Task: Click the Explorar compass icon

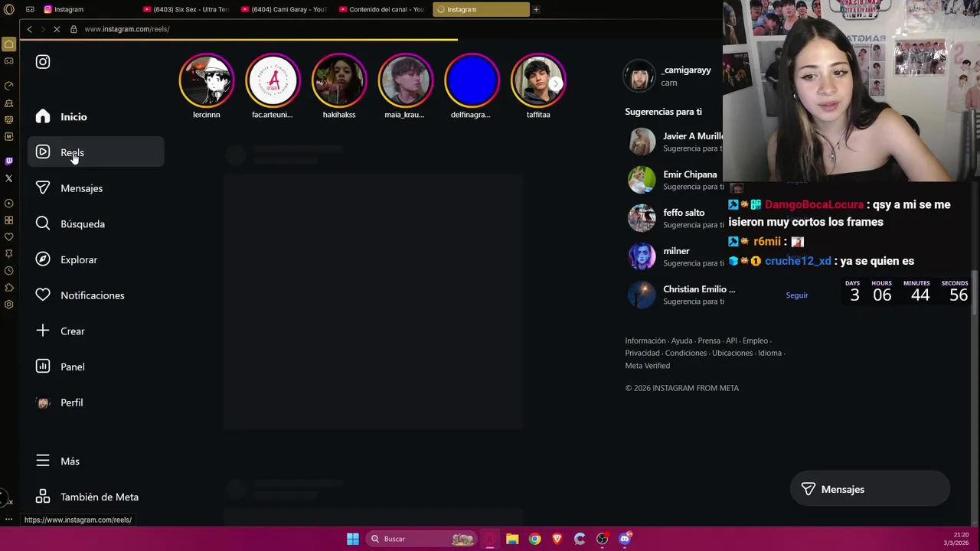Action: [43, 259]
